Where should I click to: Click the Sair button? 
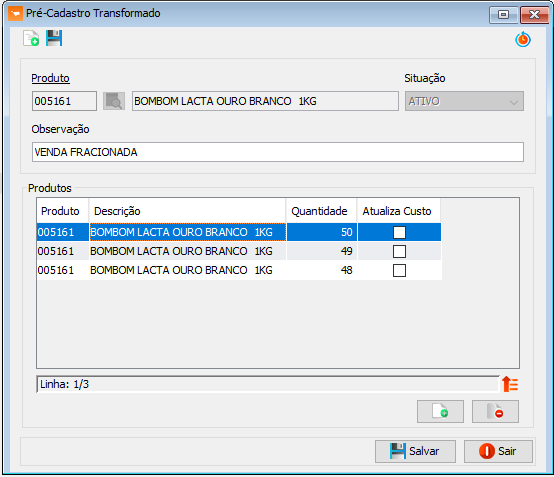point(498,451)
